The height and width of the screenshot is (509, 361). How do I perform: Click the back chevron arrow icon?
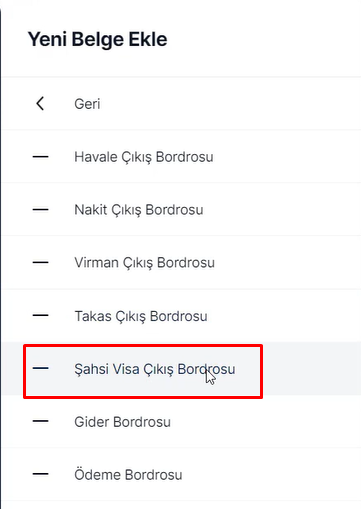point(40,104)
